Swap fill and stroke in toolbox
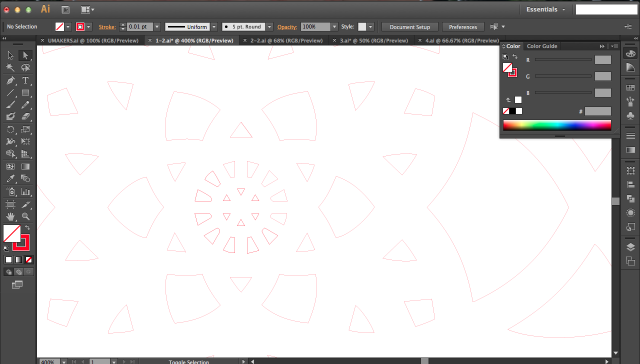The height and width of the screenshot is (364, 640). click(x=27, y=228)
